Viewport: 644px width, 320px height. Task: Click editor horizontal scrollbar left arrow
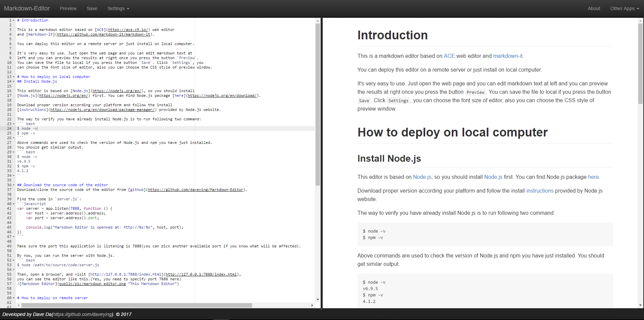click(19, 305)
